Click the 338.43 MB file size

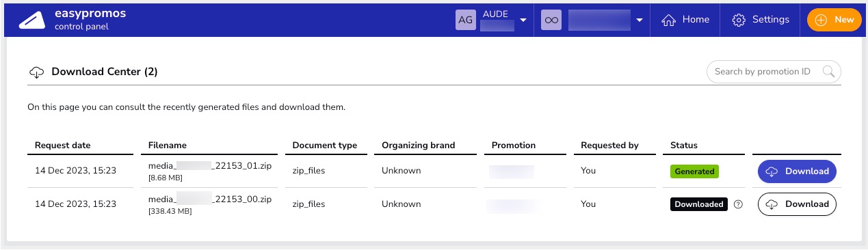tap(170, 211)
